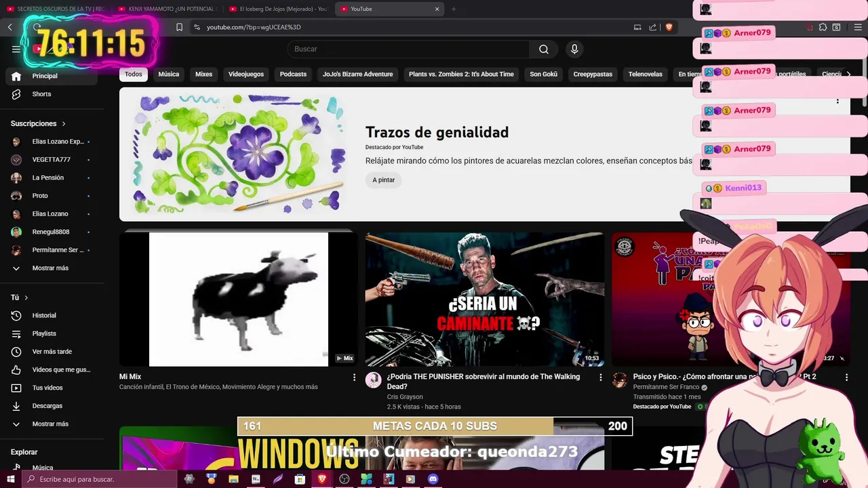Click the search magnifier button
Viewport: 868px width, 488px height.
[x=544, y=49]
